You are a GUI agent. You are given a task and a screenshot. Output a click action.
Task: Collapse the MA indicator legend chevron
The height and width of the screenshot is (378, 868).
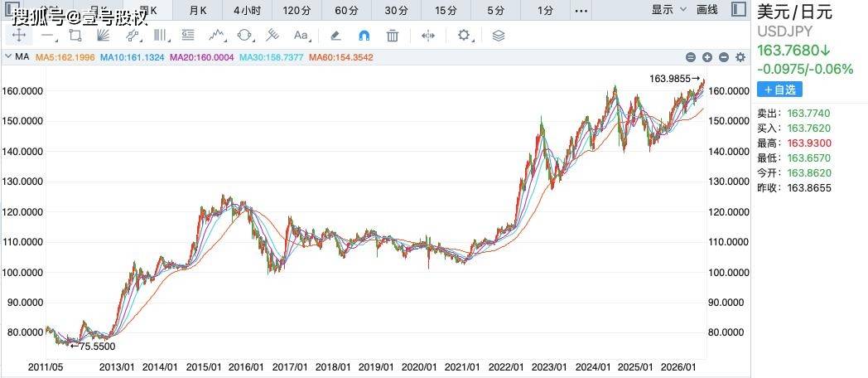tap(9, 56)
